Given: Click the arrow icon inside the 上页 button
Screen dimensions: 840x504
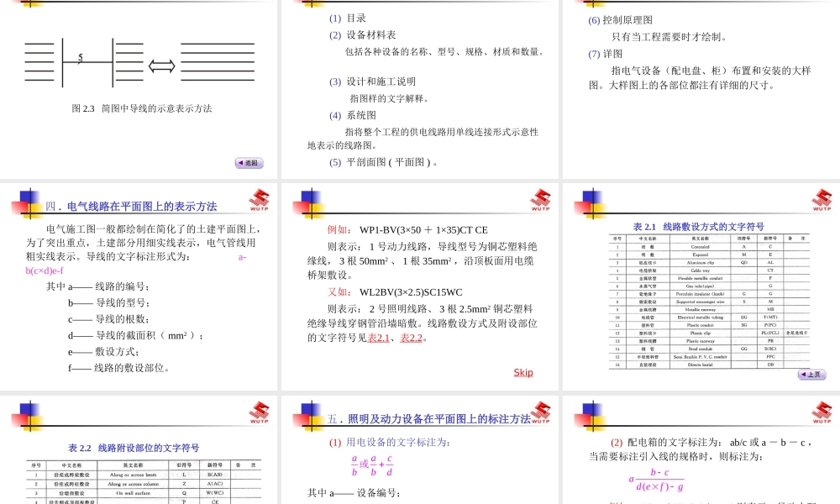Looking at the screenshot, I should 802,374.
